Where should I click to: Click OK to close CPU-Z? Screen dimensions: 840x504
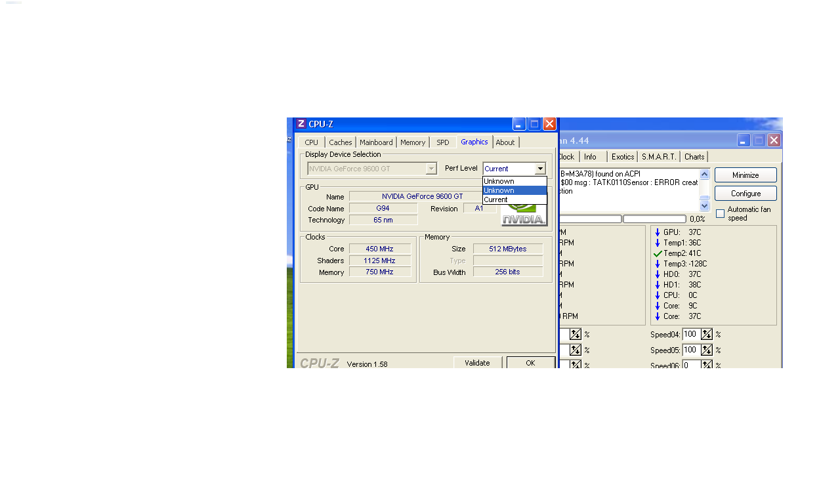coord(531,363)
